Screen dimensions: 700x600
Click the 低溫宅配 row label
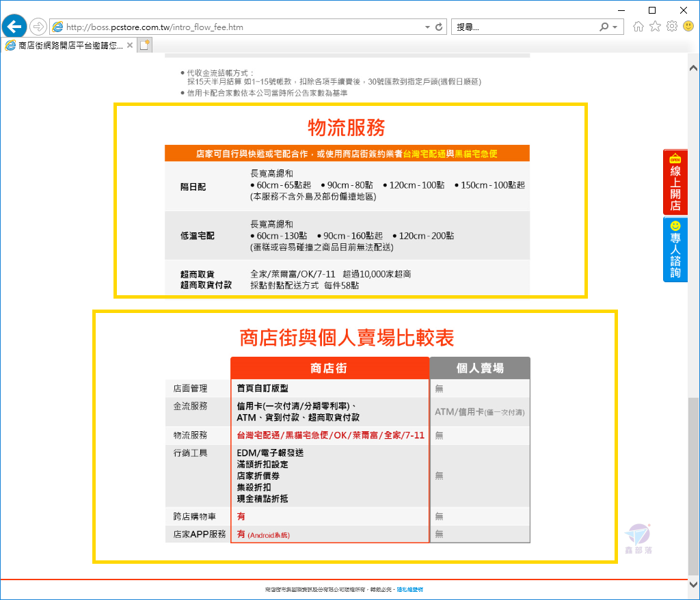click(198, 236)
